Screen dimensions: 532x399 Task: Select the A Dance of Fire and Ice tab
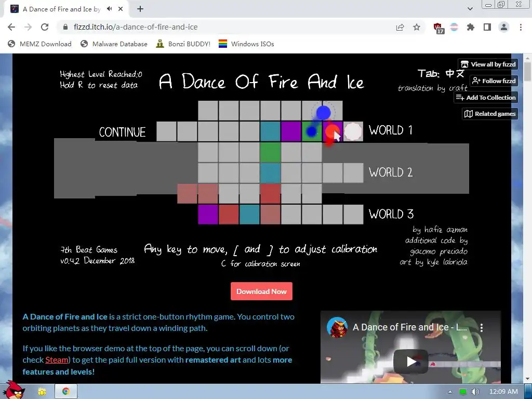pos(66,9)
